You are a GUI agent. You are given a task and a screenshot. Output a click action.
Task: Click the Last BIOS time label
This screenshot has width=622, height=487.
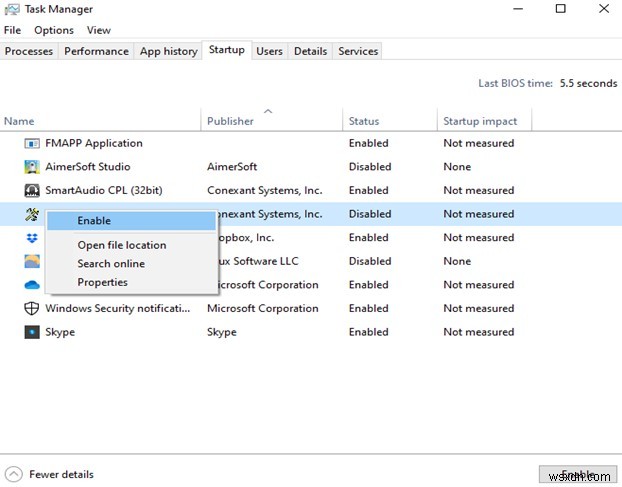pos(515,83)
